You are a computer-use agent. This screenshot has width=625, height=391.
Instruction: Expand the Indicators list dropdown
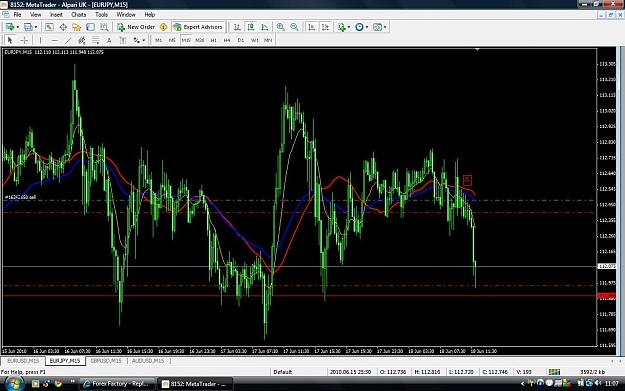(x=349, y=27)
